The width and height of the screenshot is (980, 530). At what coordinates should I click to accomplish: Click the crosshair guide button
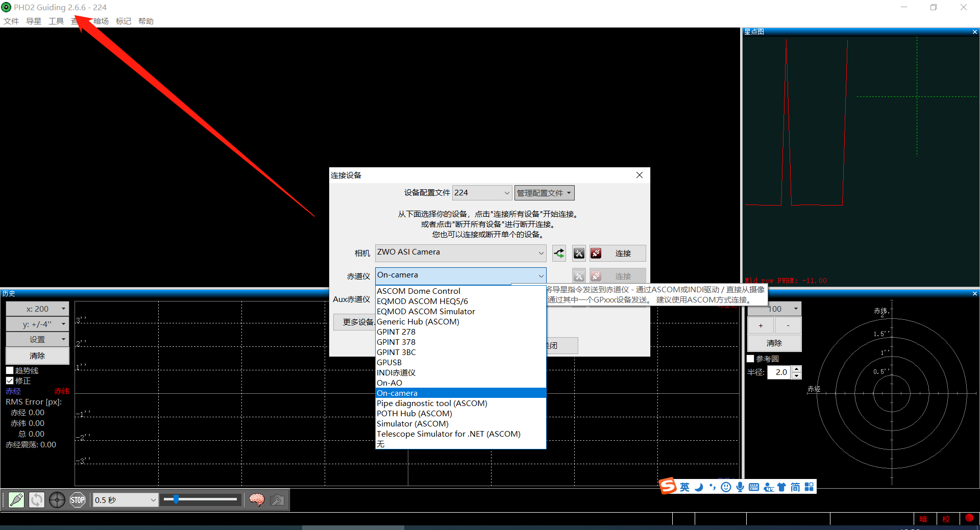(x=57, y=500)
